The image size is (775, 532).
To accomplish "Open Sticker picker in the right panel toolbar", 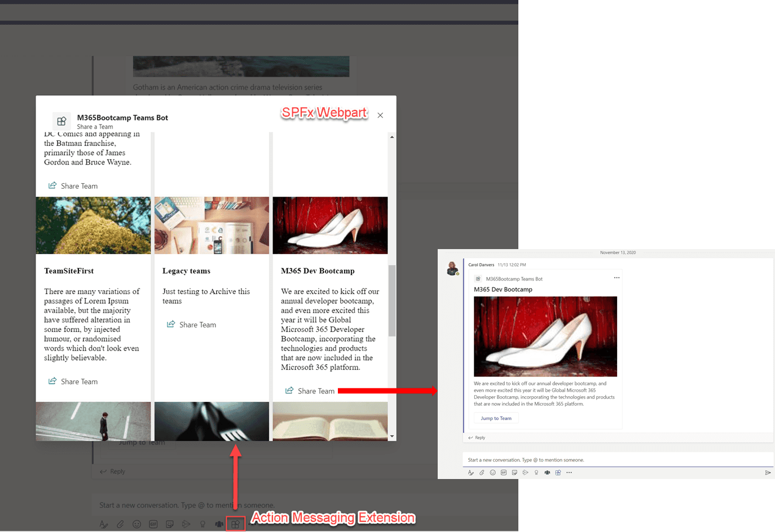I will click(514, 473).
